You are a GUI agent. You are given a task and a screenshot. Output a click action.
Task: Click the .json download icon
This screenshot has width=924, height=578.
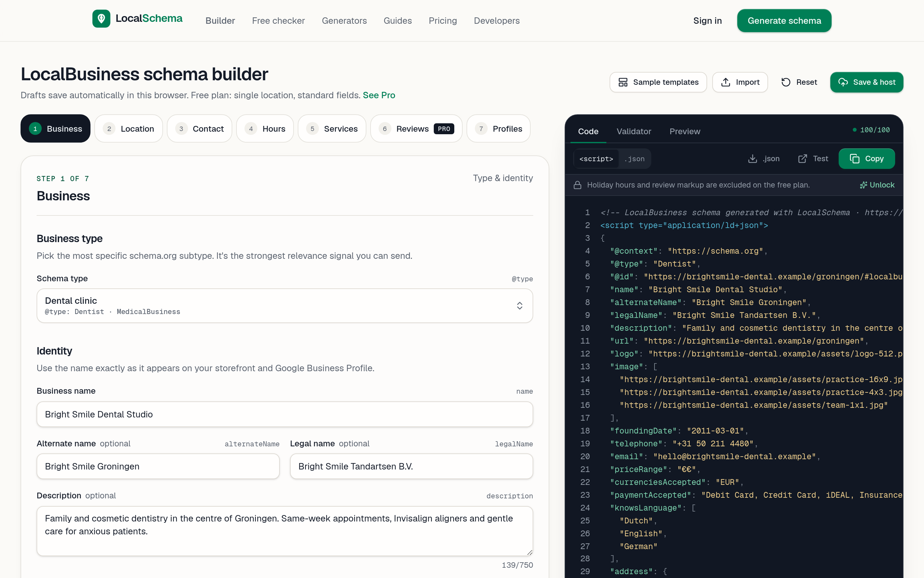coord(752,159)
